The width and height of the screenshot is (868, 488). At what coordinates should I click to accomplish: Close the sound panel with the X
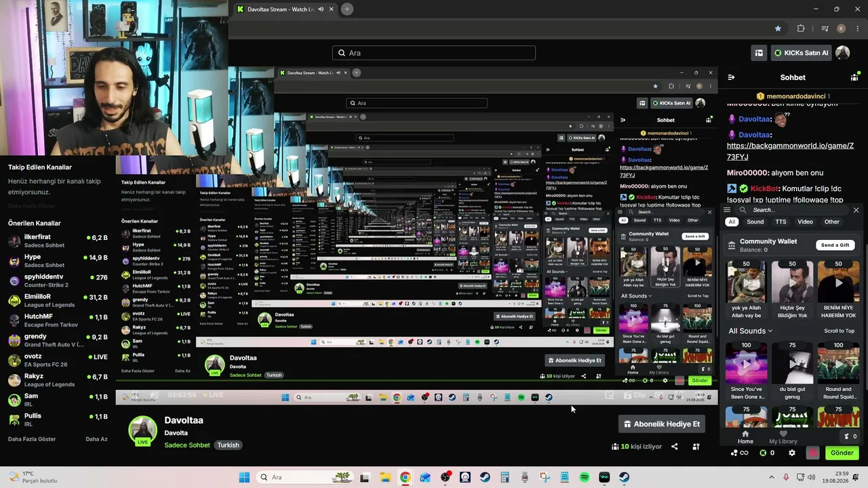point(856,210)
